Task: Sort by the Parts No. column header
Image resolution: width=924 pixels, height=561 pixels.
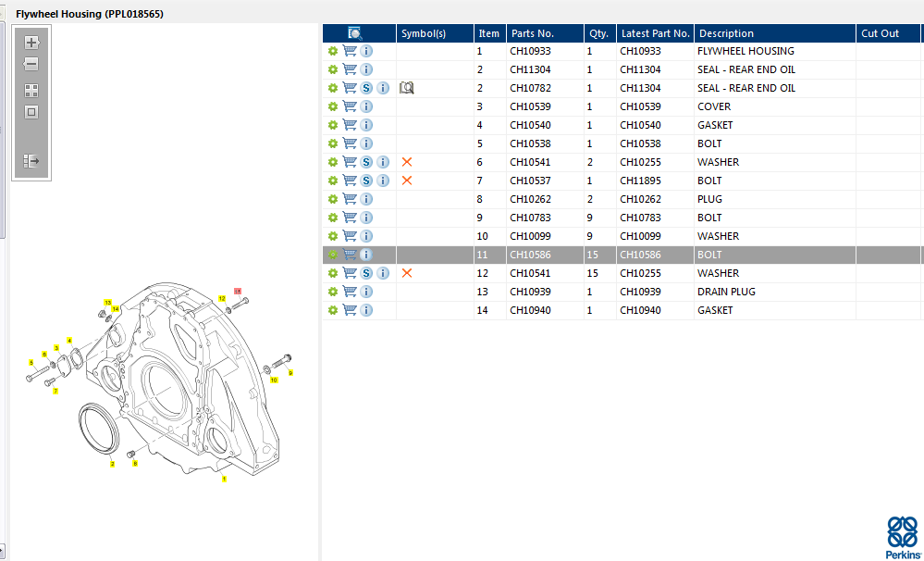Action: (x=545, y=33)
